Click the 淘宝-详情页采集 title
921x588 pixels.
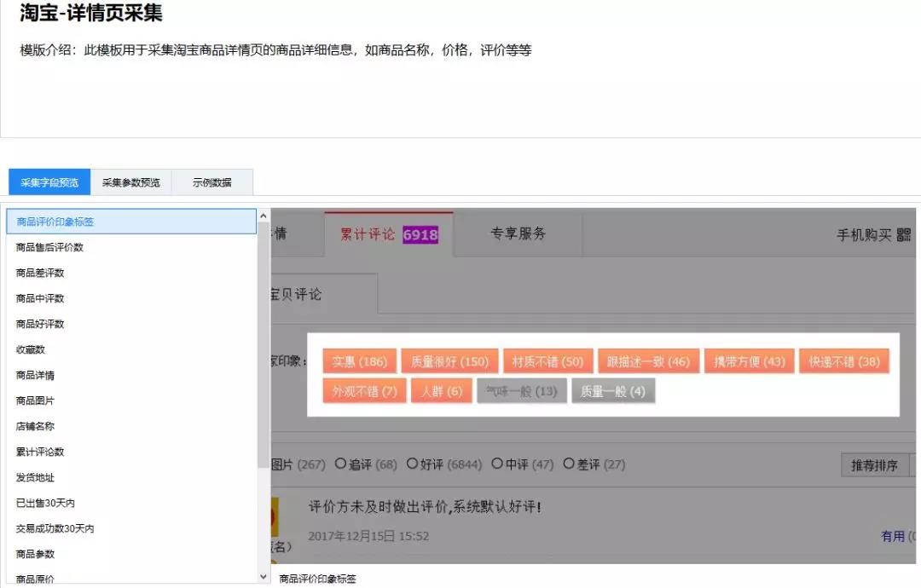coord(91,12)
